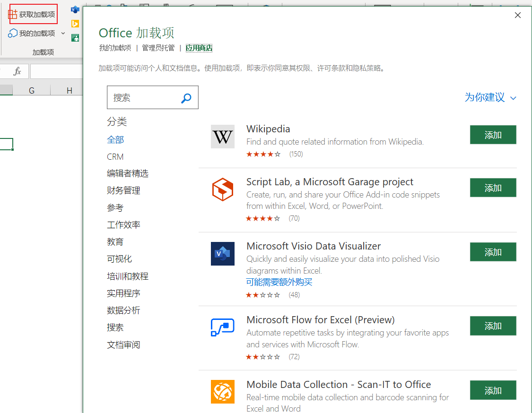Select the 参考 category
The width and height of the screenshot is (532, 413).
click(115, 207)
